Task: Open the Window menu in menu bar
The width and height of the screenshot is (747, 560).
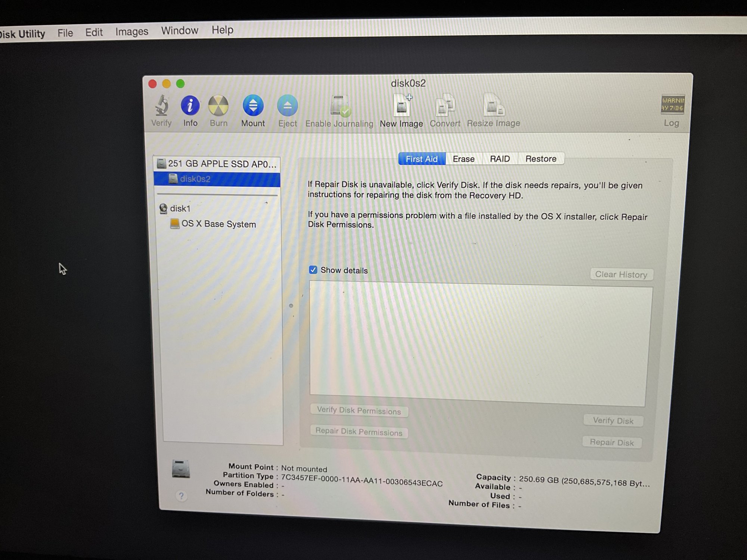Action: coord(179,31)
